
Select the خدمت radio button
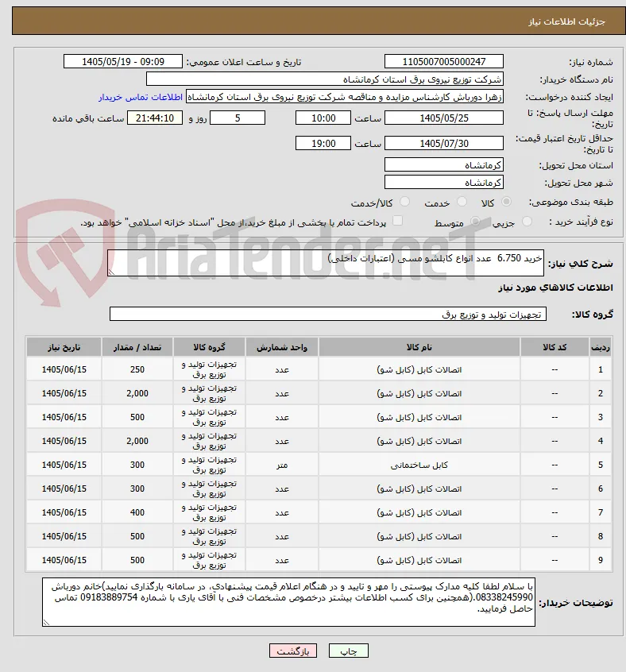[462, 202]
